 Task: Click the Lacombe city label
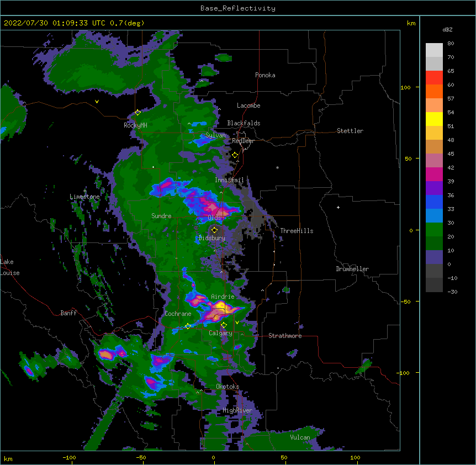[x=248, y=105]
